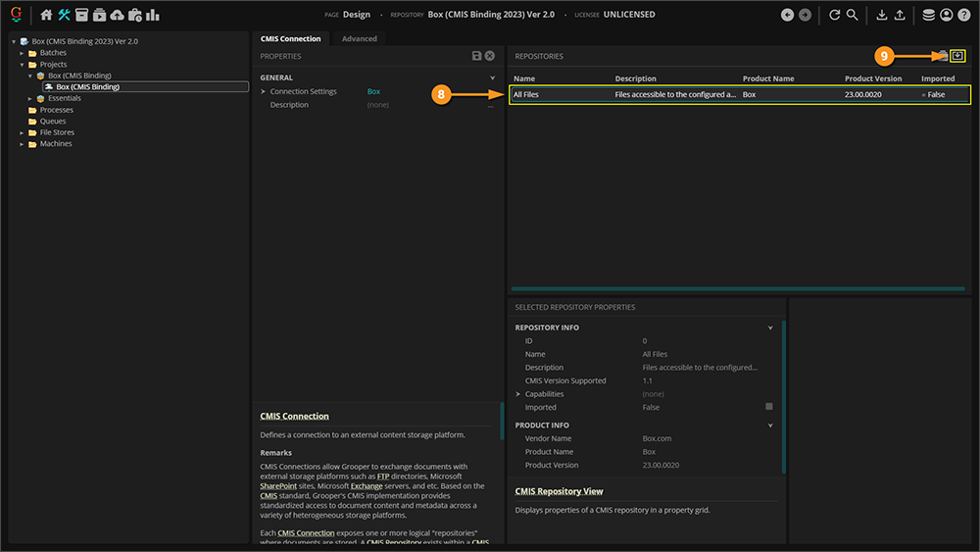The height and width of the screenshot is (552, 980).
Task: Expand the Batches tree folder
Action: pyautogui.click(x=22, y=53)
